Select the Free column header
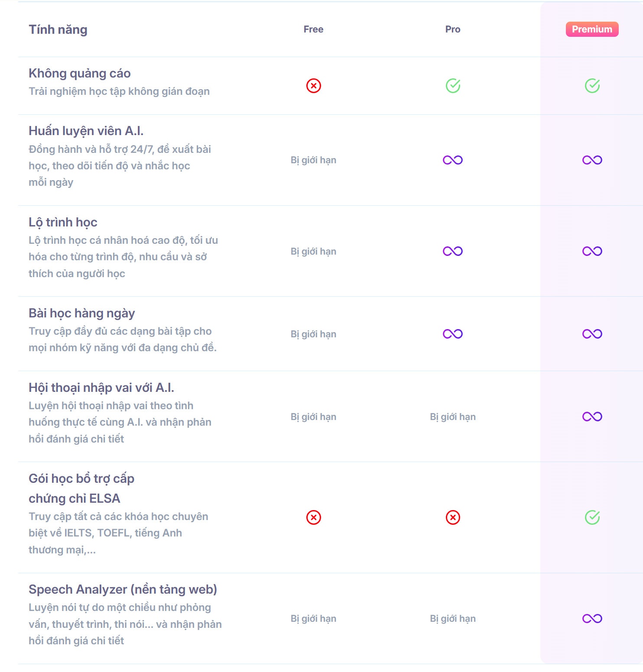 click(313, 29)
